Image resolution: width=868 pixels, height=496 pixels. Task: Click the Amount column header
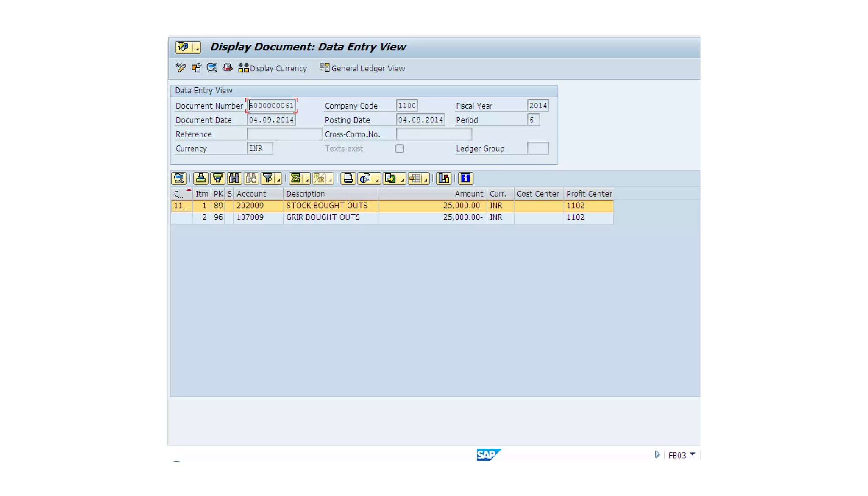click(x=432, y=194)
